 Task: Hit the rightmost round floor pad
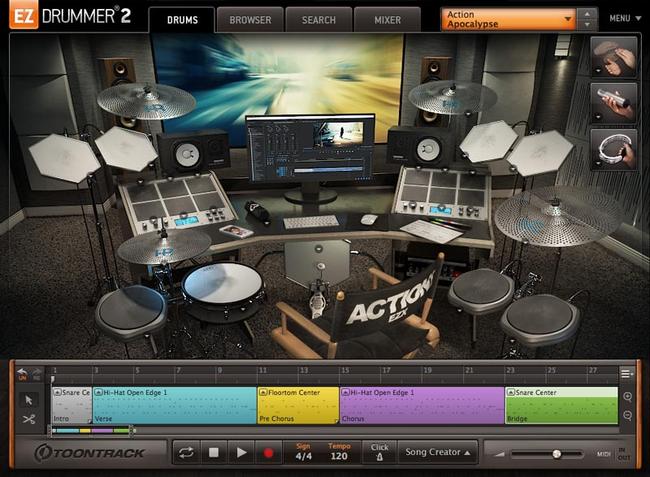pos(540,319)
